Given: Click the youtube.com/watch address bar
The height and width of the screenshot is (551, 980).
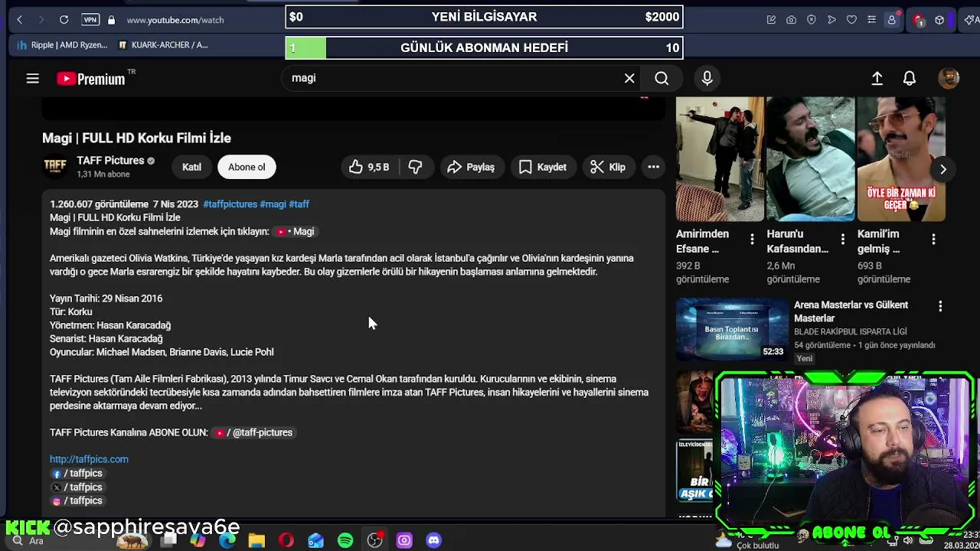Looking at the screenshot, I should pos(175,20).
